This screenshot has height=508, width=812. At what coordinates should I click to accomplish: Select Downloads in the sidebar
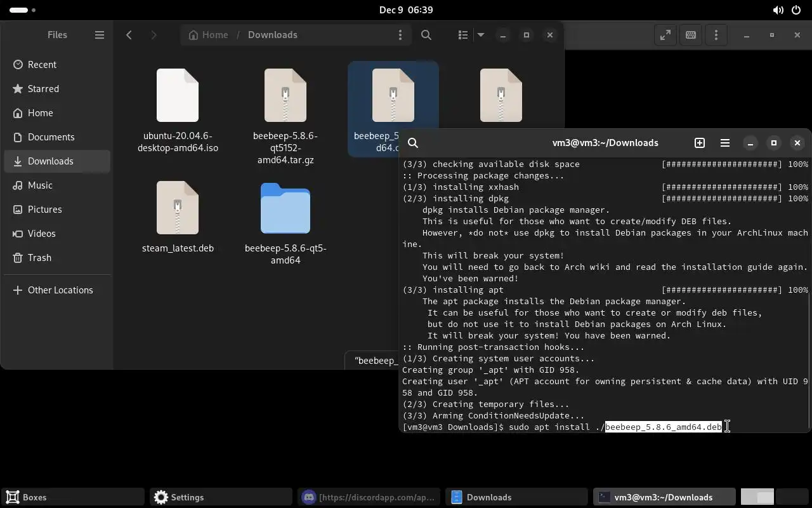coord(57,161)
